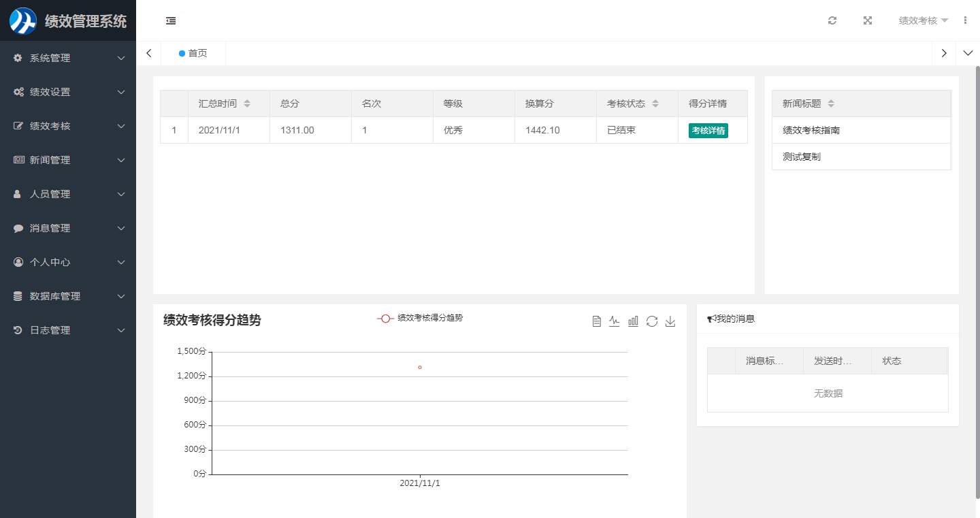Open the 人员管理 menu item
This screenshot has height=518, width=980.
(68, 194)
